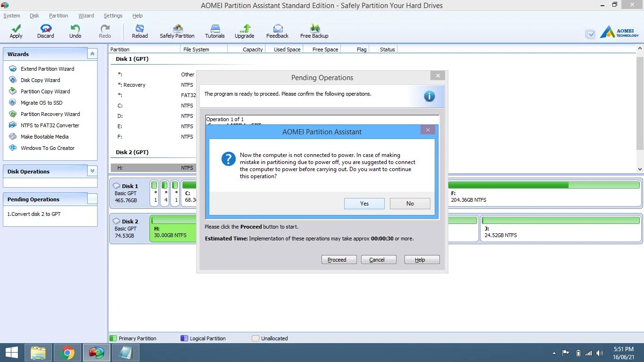Viewport: 644px width, 362px height.
Task: Start the Partition Copy Wizard
Action: tap(45, 91)
